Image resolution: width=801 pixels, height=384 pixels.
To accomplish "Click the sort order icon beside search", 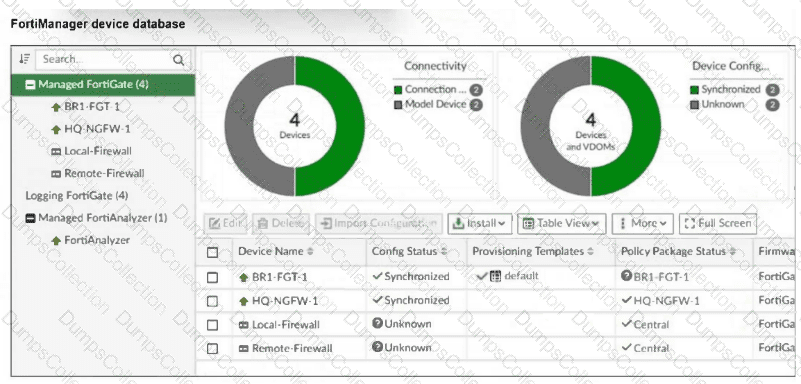I will click(24, 59).
